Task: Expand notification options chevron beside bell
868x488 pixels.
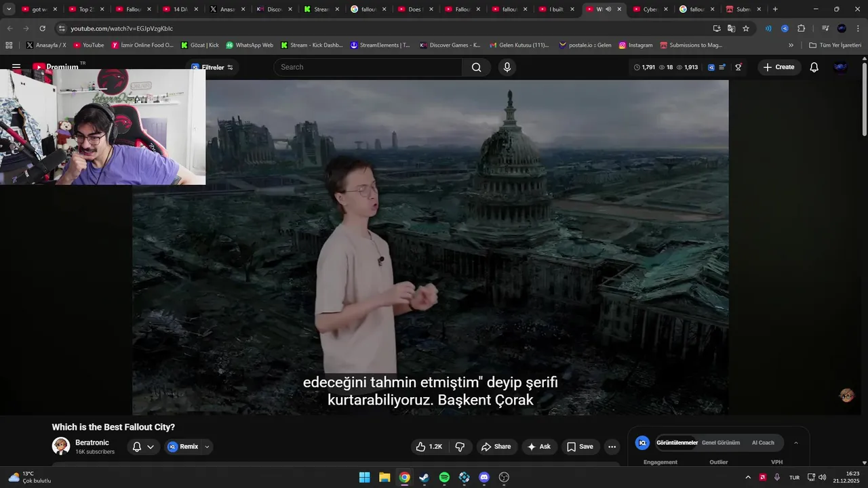Action: (x=151, y=447)
